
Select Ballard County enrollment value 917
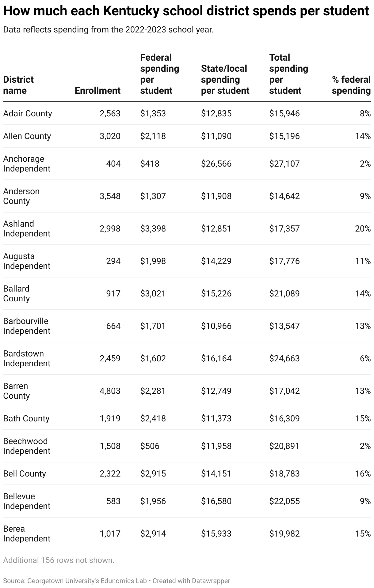[x=113, y=293]
